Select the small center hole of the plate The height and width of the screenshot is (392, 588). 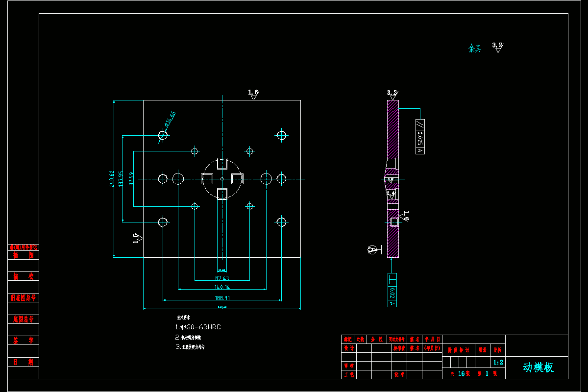[222, 178]
